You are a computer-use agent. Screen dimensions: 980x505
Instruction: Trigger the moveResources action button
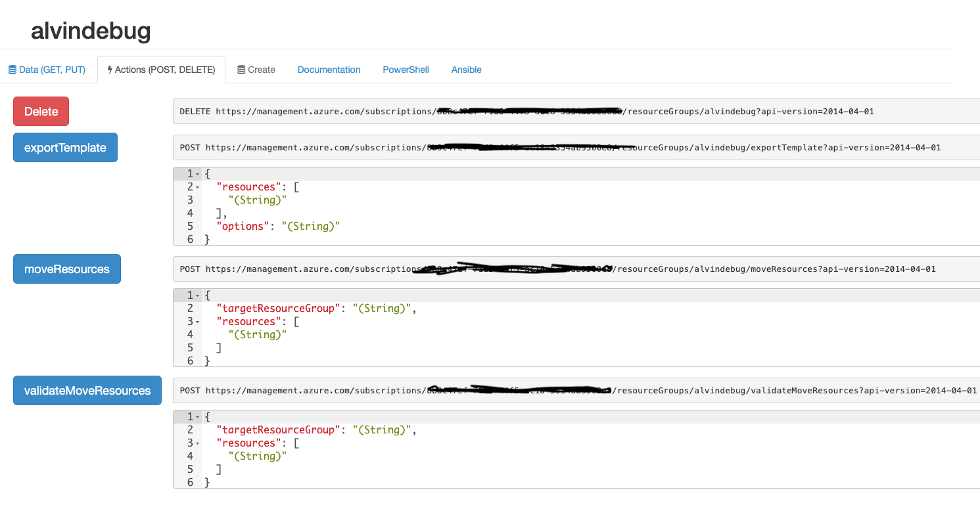coord(66,269)
